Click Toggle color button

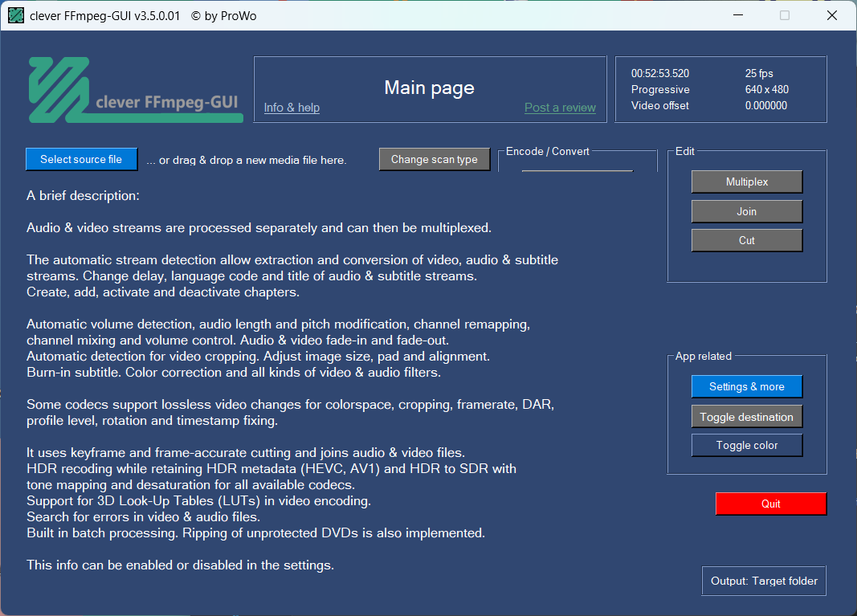tap(747, 445)
